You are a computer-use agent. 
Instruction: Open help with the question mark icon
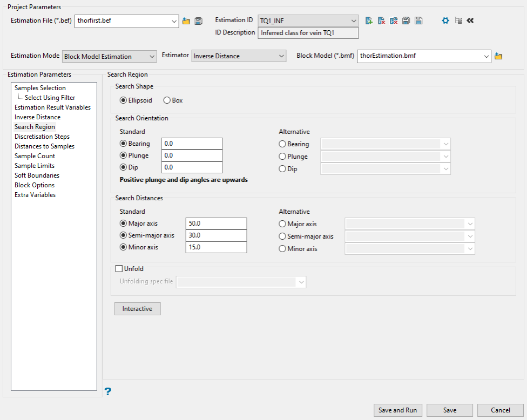pos(108,391)
